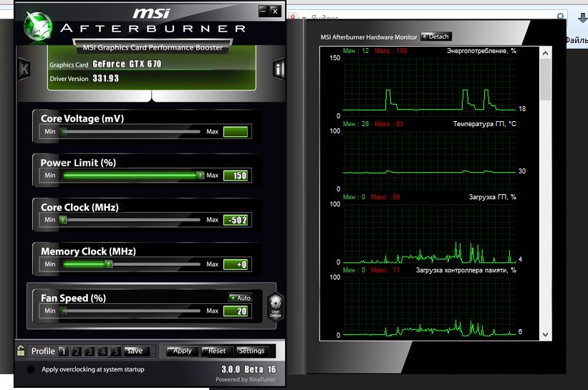Toggle fan speed Auto mode

coord(240,298)
